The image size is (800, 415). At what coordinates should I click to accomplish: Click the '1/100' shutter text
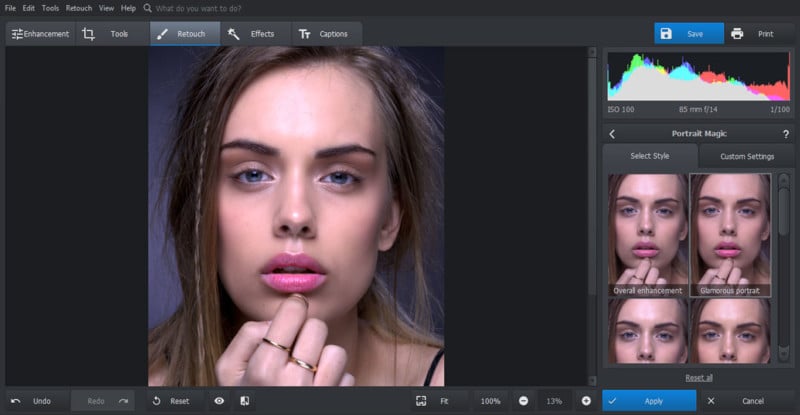pos(780,109)
